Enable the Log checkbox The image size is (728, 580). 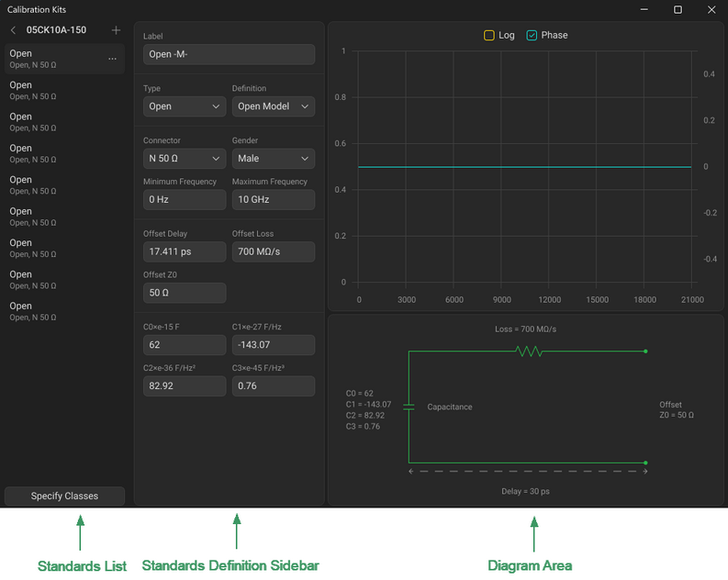489,35
